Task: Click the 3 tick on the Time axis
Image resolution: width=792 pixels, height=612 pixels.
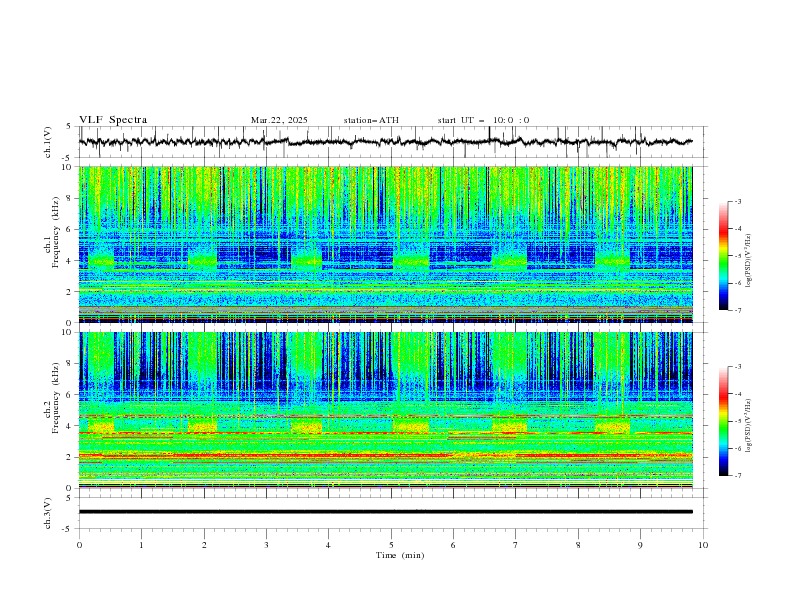Action: coord(266,545)
